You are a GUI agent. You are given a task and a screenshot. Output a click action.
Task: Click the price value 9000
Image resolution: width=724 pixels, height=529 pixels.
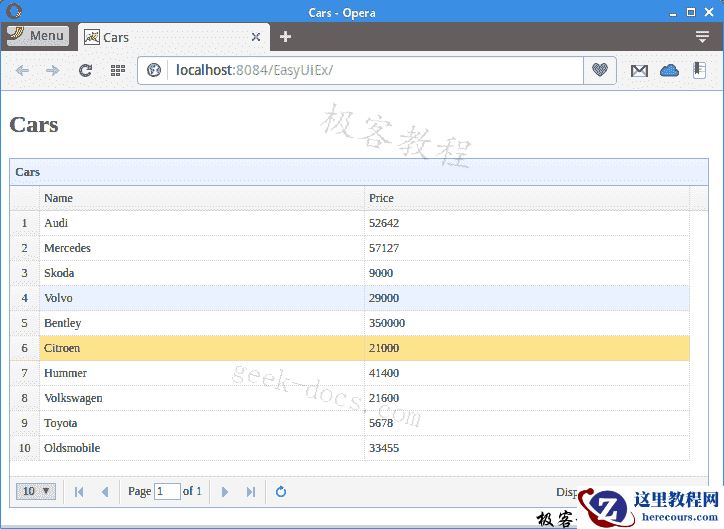coord(381,273)
